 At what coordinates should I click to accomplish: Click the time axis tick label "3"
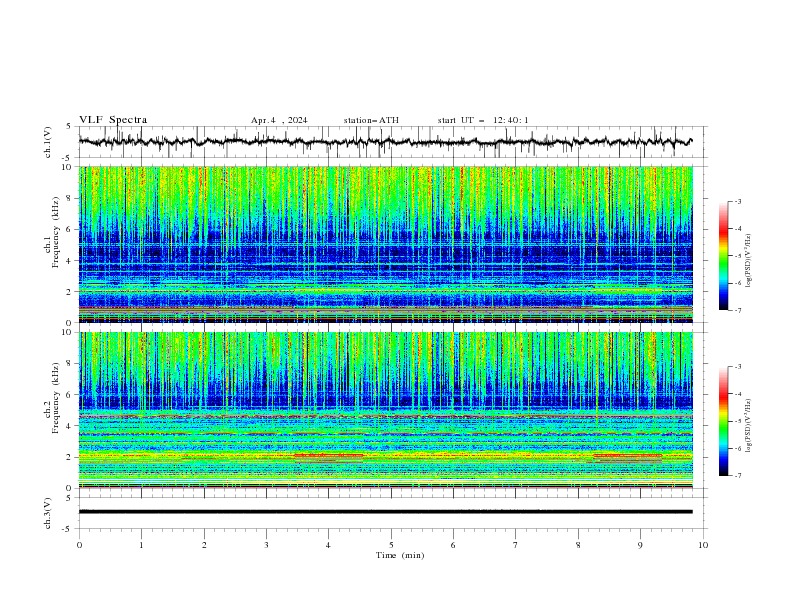(x=266, y=545)
